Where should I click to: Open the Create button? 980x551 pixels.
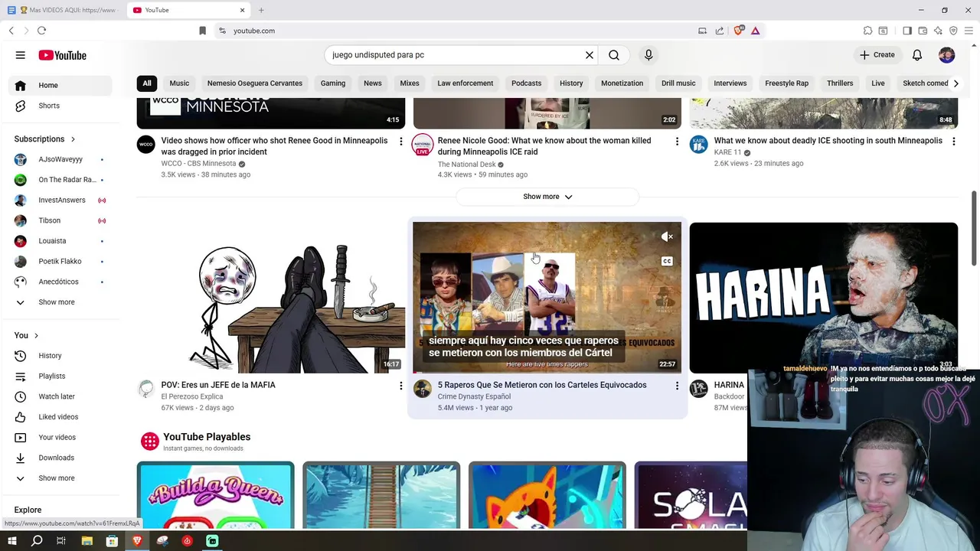pyautogui.click(x=877, y=55)
